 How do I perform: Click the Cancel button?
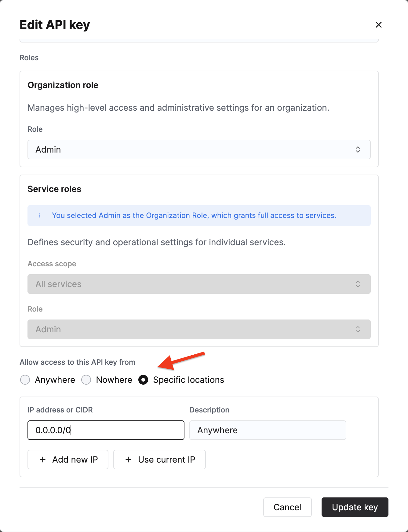click(287, 507)
